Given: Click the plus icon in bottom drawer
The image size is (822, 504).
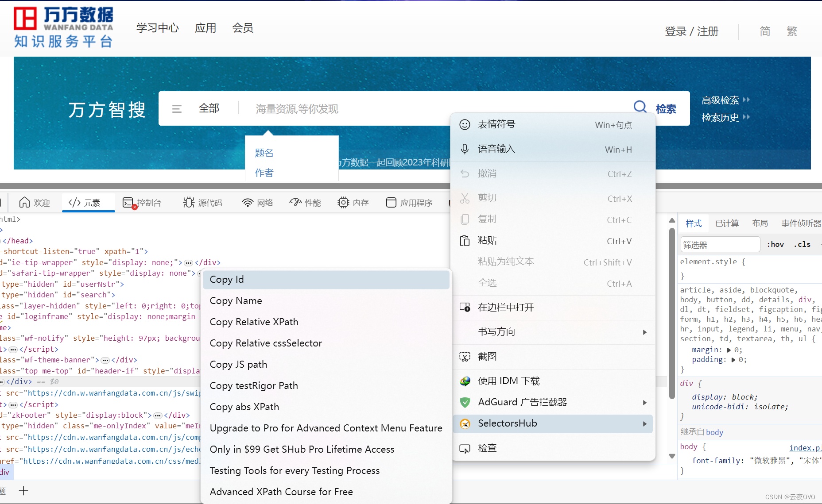Looking at the screenshot, I should coord(23,490).
